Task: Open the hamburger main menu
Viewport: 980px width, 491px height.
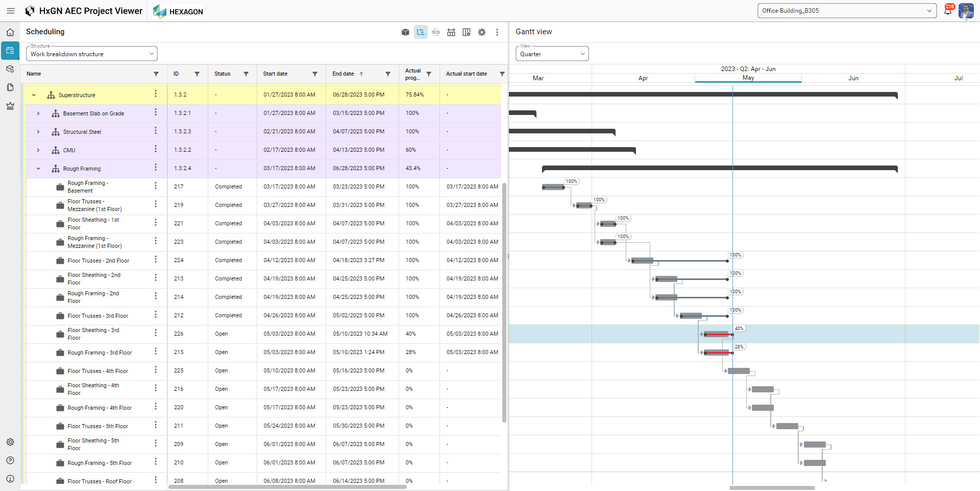Action: pos(10,11)
